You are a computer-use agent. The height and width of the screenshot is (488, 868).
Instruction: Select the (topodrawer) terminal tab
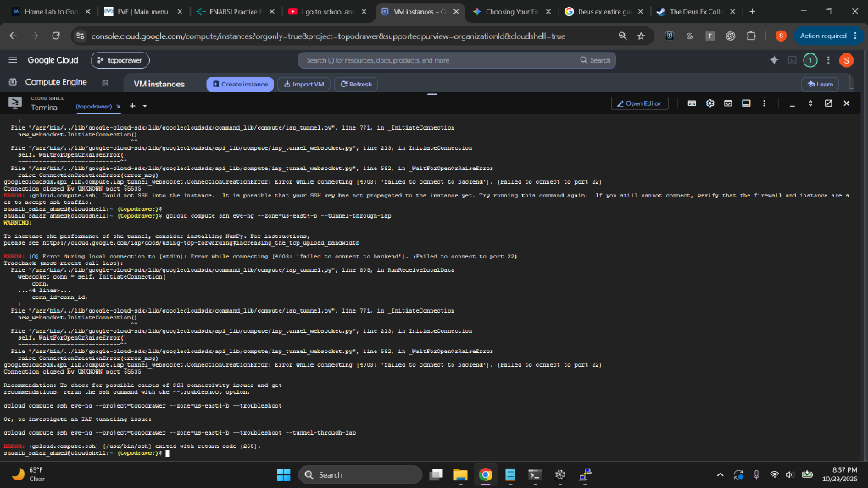tap(93, 106)
